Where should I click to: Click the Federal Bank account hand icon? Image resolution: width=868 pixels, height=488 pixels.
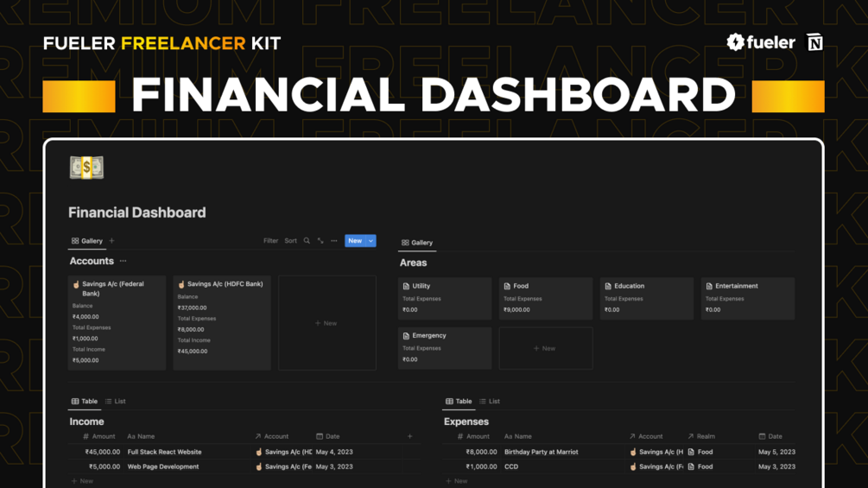(76, 284)
